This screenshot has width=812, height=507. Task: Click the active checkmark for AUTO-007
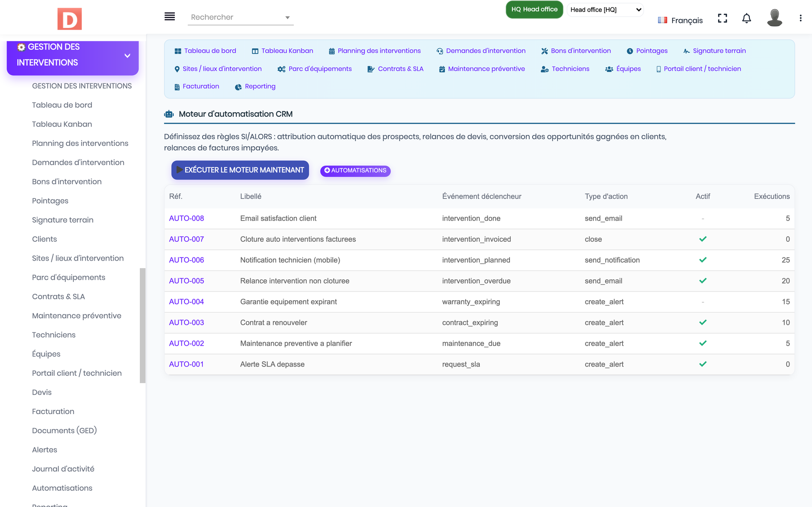[x=703, y=239]
